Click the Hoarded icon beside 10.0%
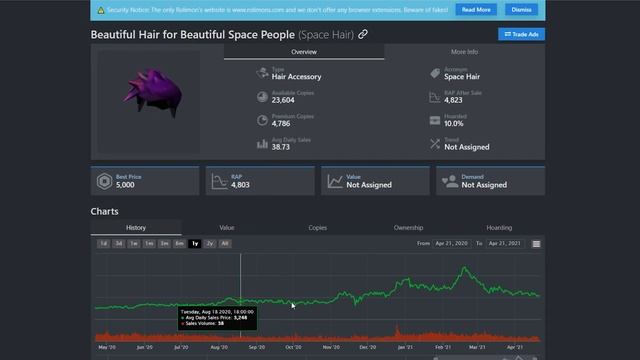640x360 pixels. pyautogui.click(x=435, y=120)
